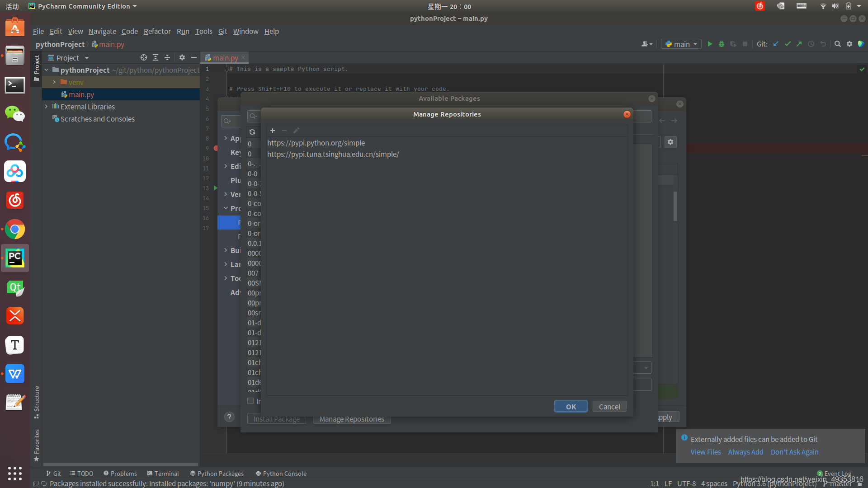Open the Python Packages tool tab

(217, 474)
